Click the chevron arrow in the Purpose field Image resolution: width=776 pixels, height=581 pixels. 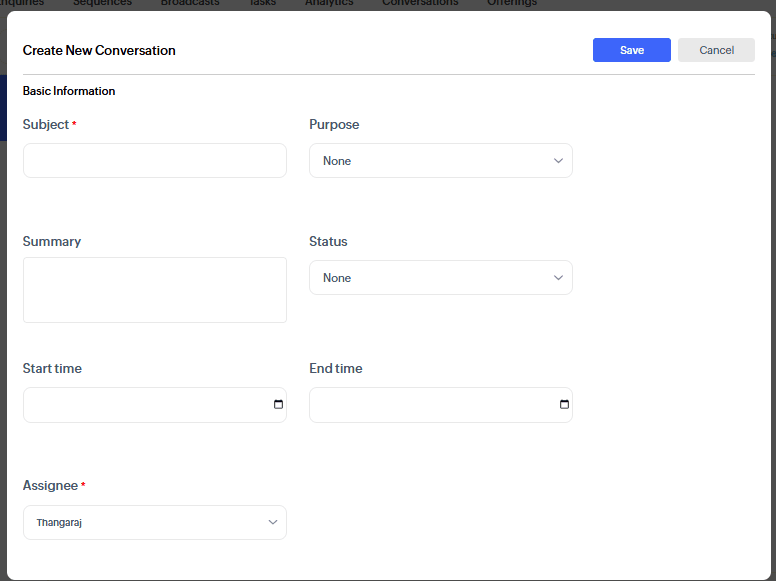tap(558, 160)
